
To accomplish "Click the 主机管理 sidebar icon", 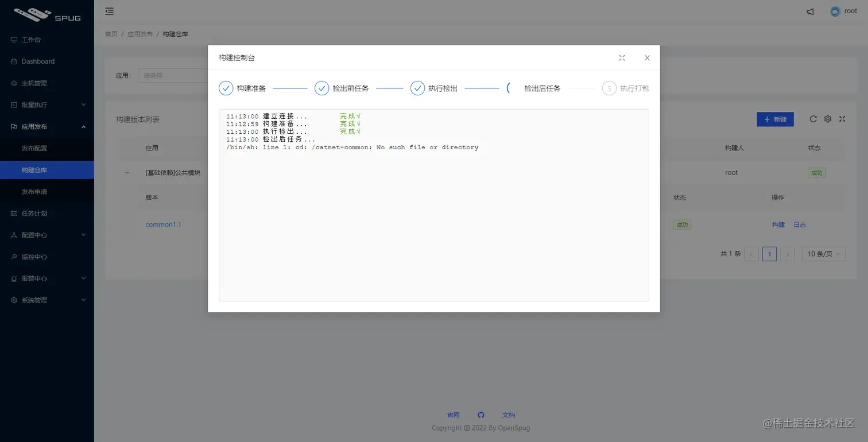I will (14, 83).
